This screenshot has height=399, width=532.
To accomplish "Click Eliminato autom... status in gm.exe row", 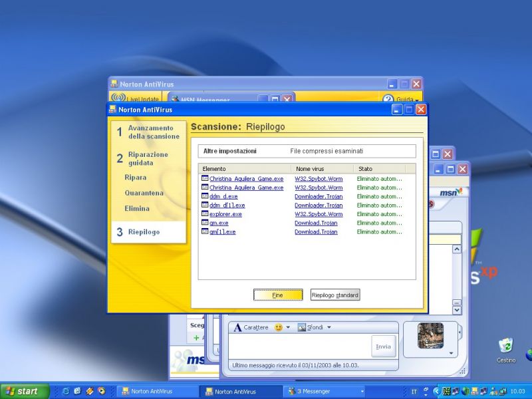I will click(x=379, y=223).
